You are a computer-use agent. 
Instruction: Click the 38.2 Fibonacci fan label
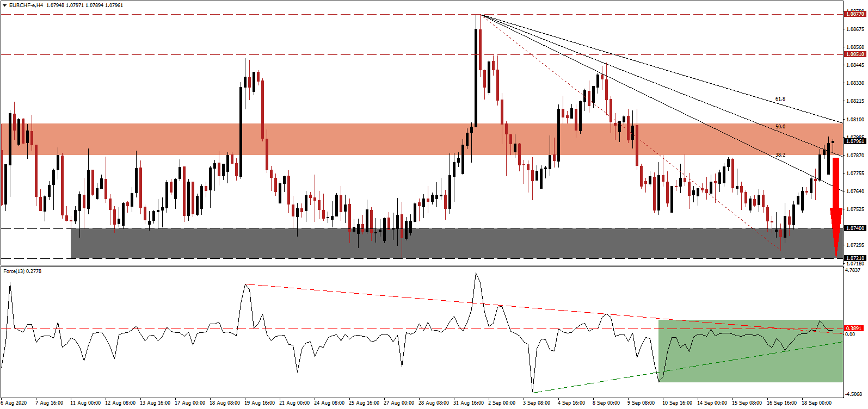[x=780, y=155]
